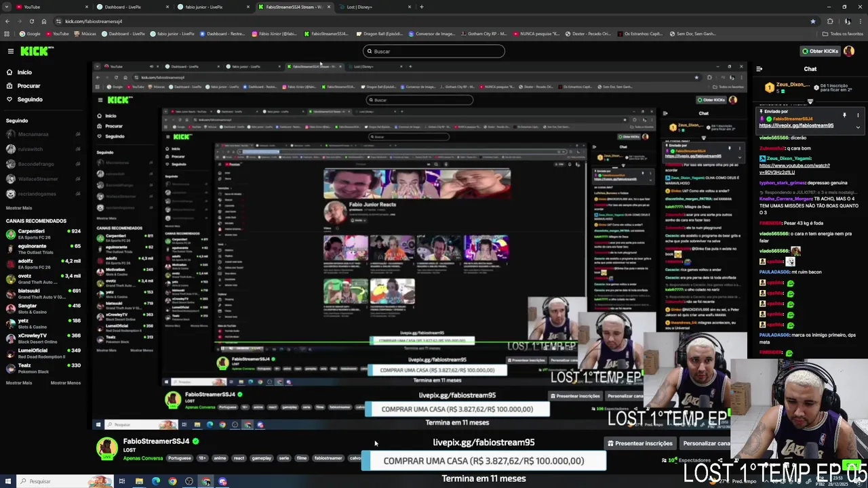
Task: Click the browser home button
Action: [43, 21]
